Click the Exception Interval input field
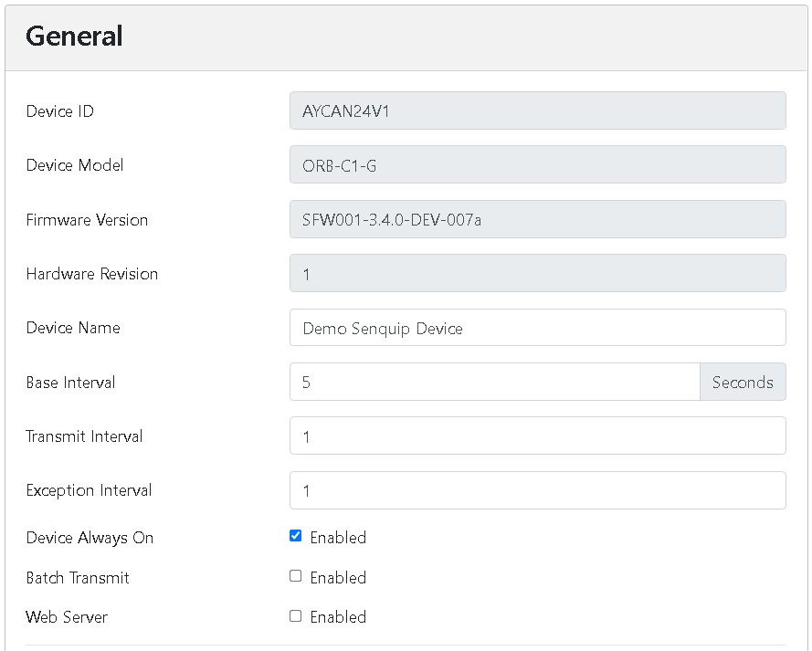 (537, 490)
